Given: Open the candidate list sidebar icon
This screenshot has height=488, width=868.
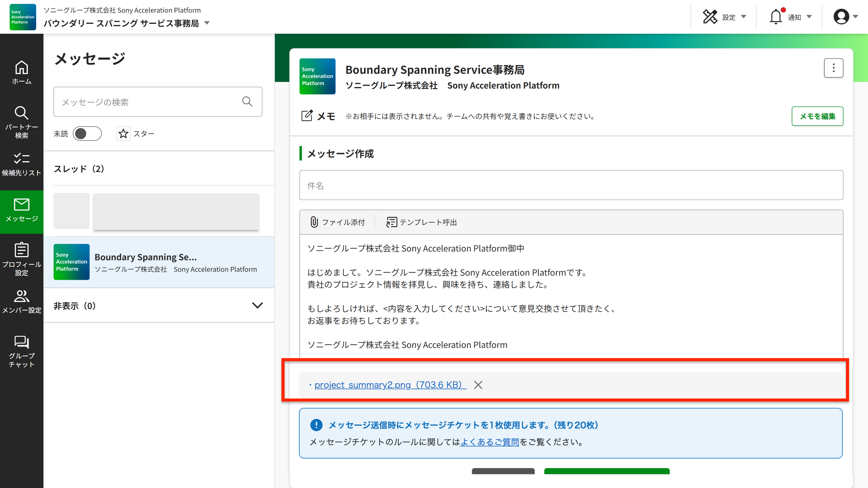Looking at the screenshot, I should pos(22,164).
